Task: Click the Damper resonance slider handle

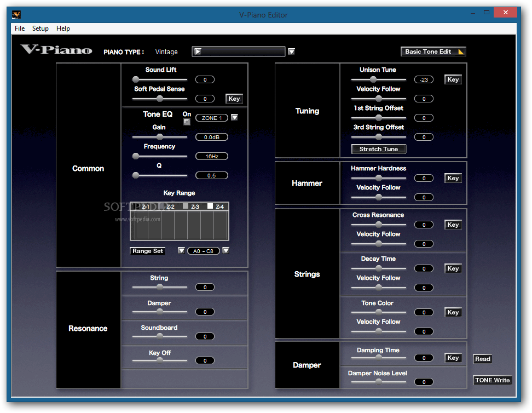Action: point(160,312)
